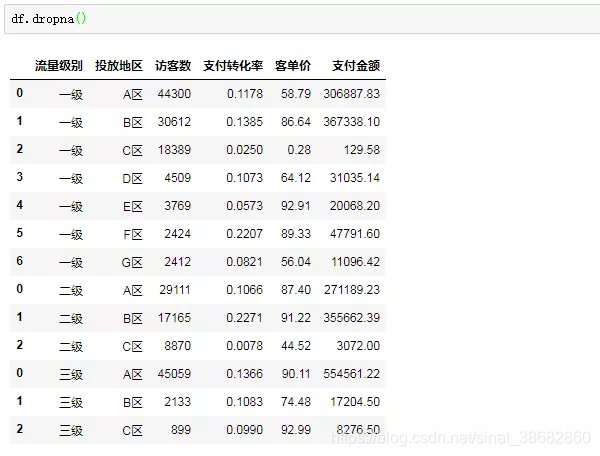The width and height of the screenshot is (600, 456).
Task: Click the cell value 0.2207
Action: coord(245,234)
